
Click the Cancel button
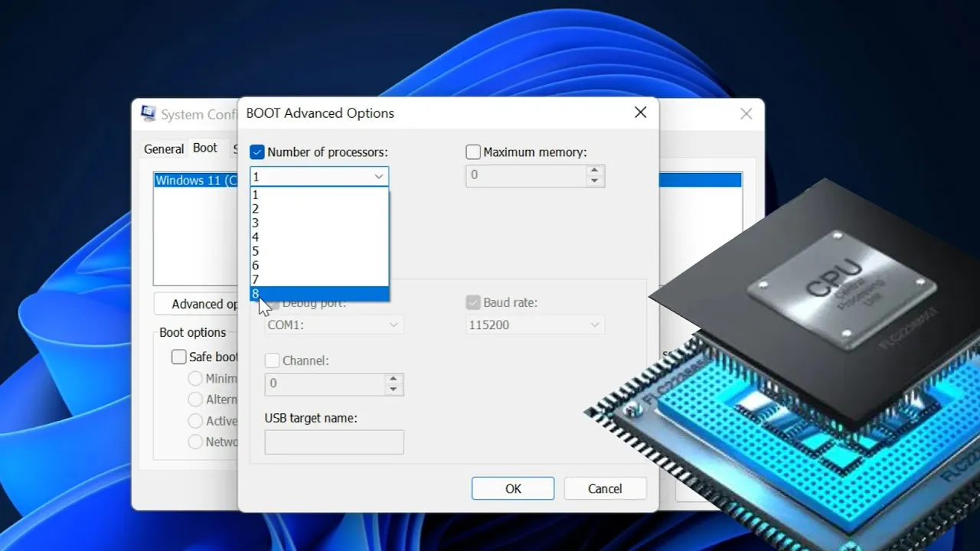(605, 488)
